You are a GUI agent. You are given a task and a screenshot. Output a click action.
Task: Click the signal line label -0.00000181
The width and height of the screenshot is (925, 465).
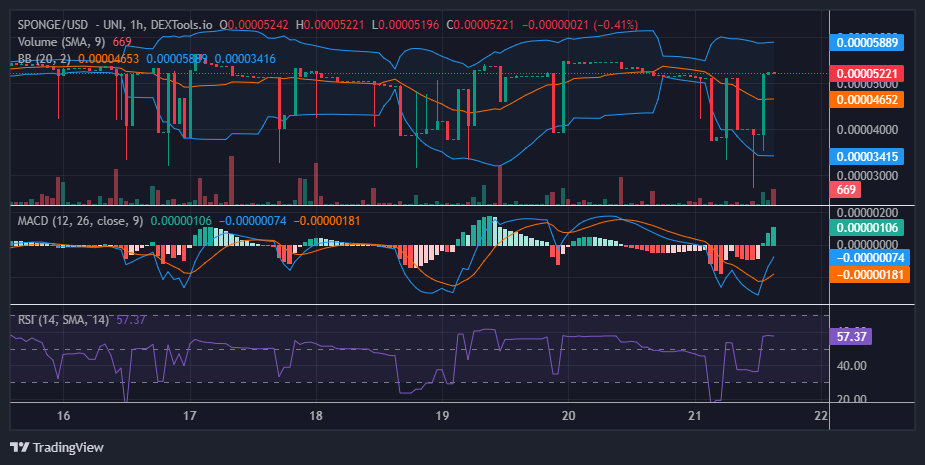click(870, 274)
